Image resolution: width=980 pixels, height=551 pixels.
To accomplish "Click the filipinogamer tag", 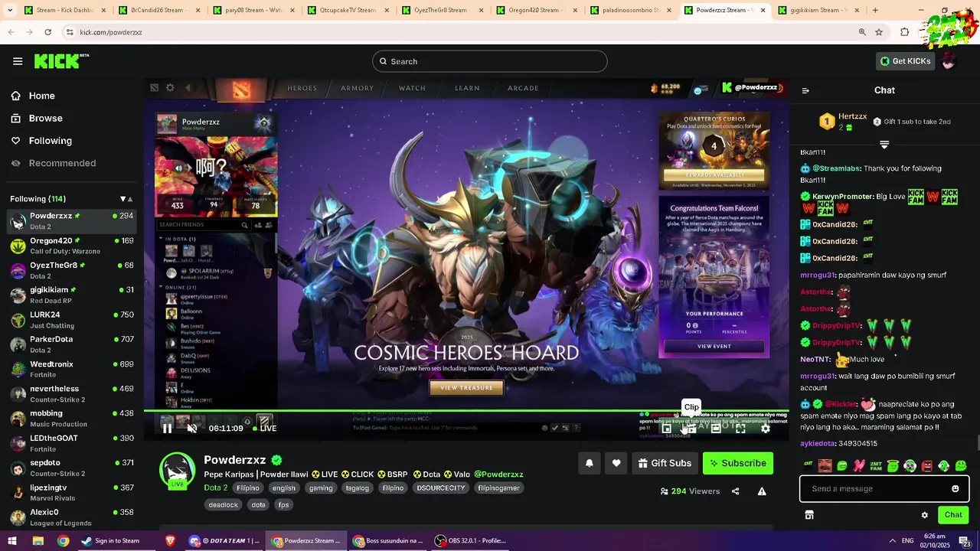I will [498, 487].
